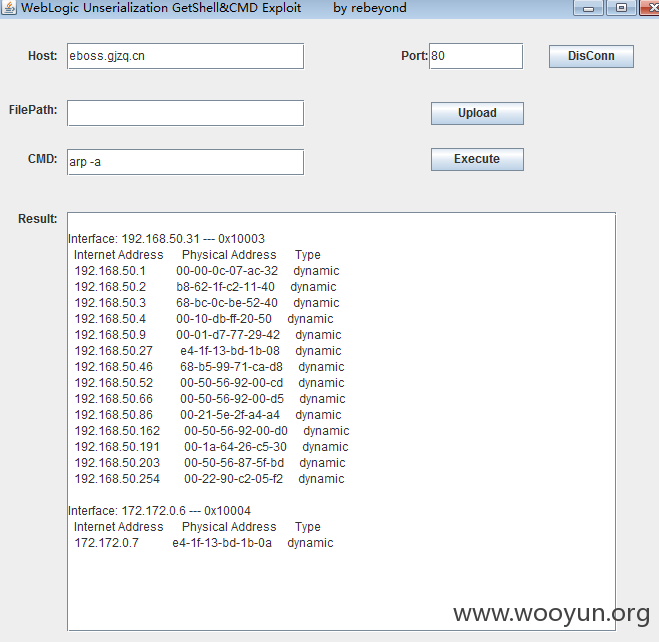
Task: Focus the Host input field
Action: [x=185, y=56]
